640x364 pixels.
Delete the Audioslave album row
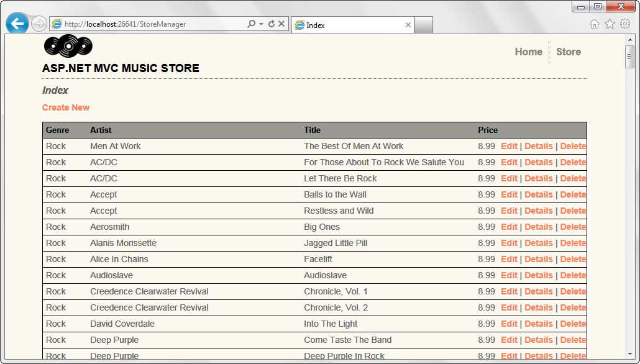coord(573,275)
